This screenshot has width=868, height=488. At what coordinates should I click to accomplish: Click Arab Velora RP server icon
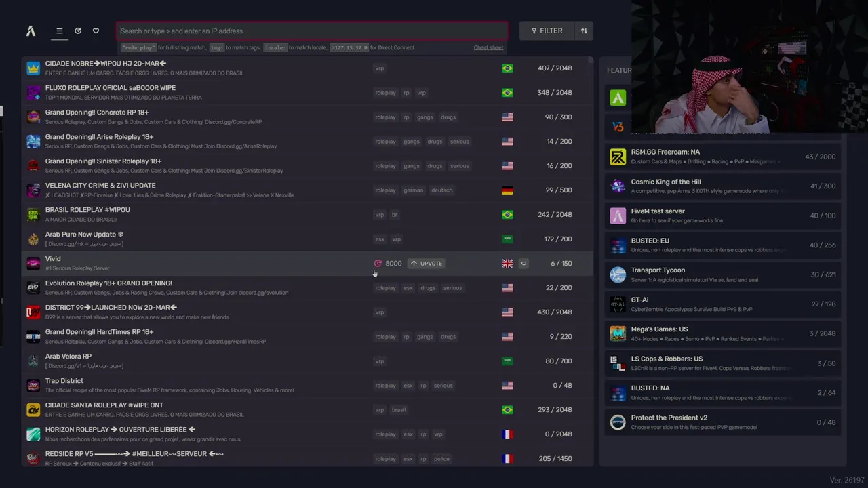coord(33,361)
